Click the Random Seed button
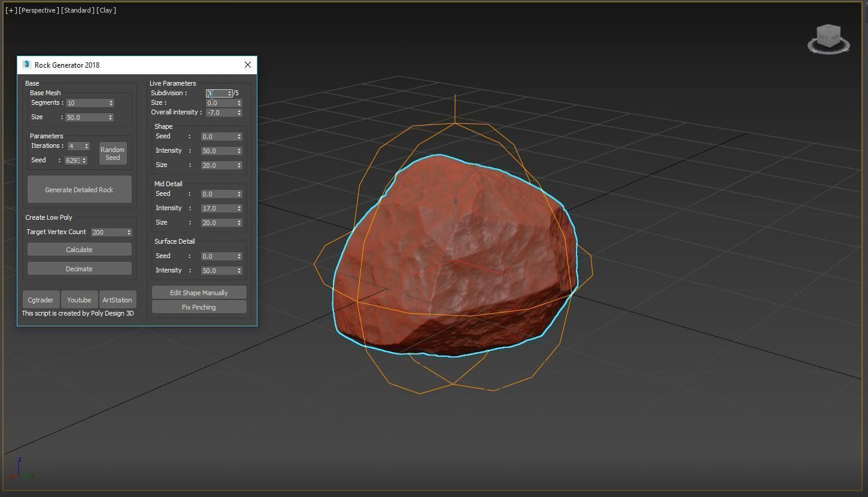The image size is (868, 497). (113, 154)
